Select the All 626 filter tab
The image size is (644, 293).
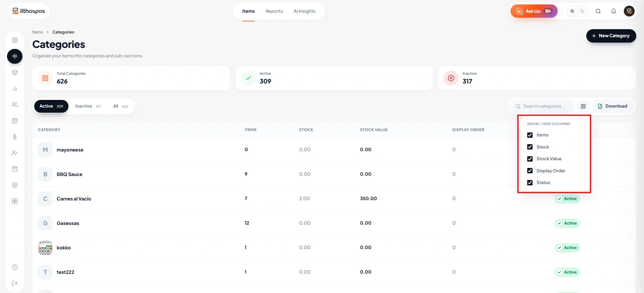[x=120, y=106]
